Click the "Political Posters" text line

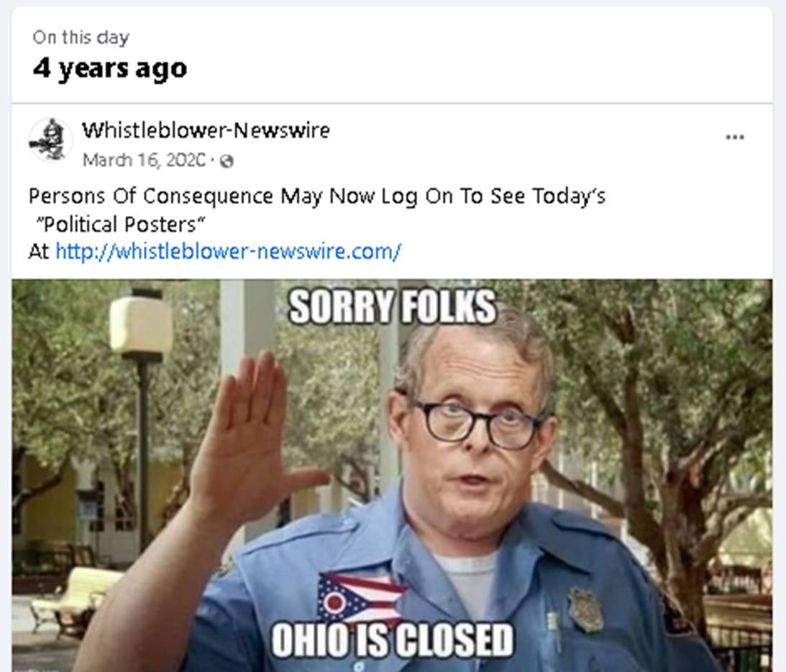pos(120,224)
